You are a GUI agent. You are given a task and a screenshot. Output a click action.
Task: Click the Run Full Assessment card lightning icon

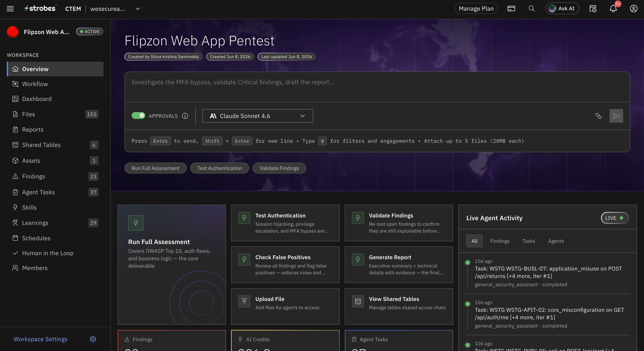tap(136, 223)
